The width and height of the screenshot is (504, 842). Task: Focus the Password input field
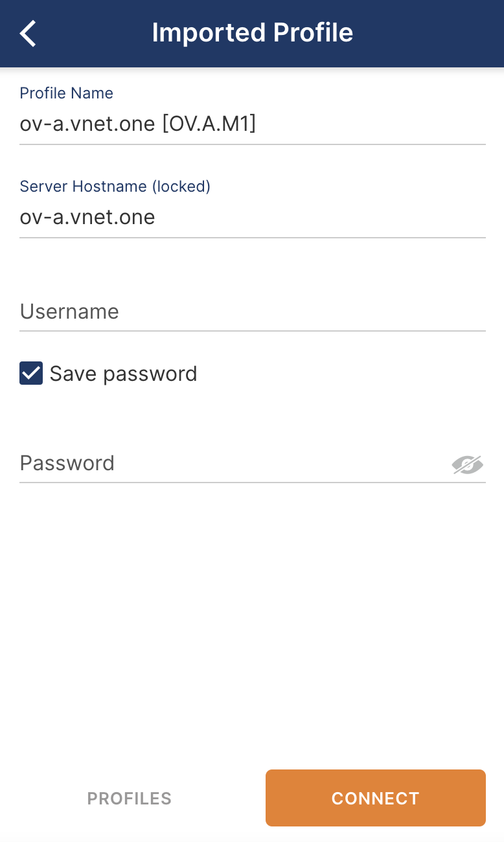pyautogui.click(x=233, y=463)
